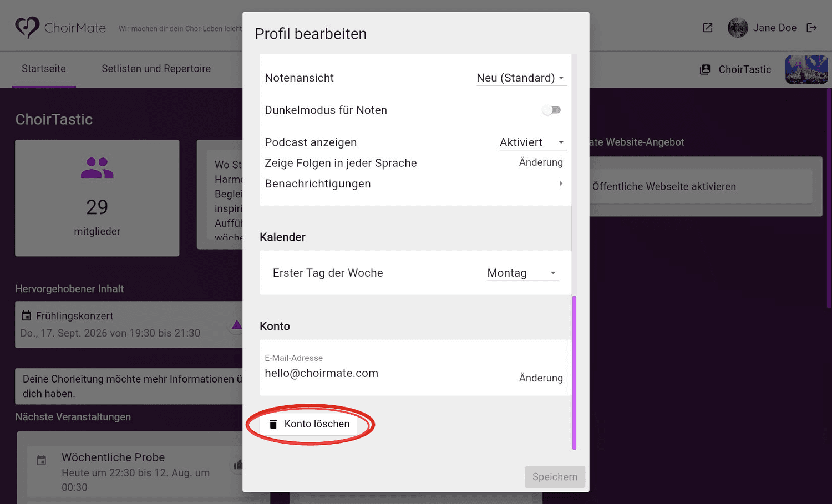832x504 pixels.
Task: Switch to Setlisten und Repertoire tab
Action: click(156, 69)
